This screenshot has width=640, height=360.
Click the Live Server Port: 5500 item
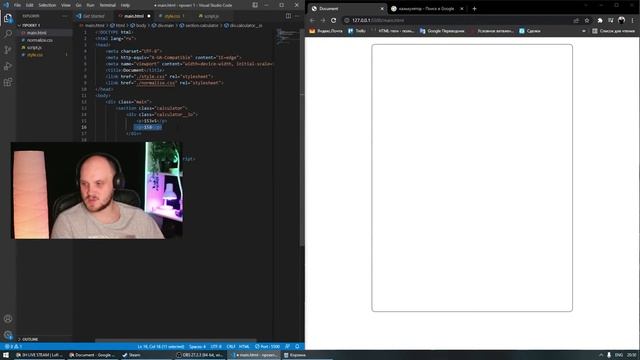(267, 347)
